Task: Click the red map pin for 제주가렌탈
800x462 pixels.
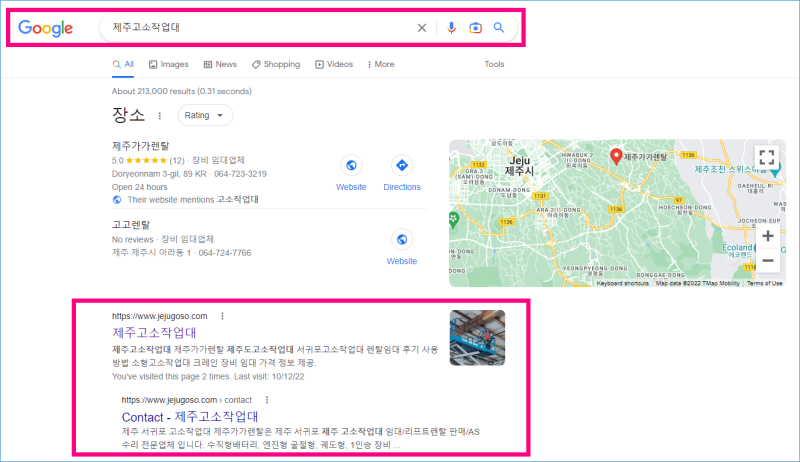Action: tap(616, 157)
